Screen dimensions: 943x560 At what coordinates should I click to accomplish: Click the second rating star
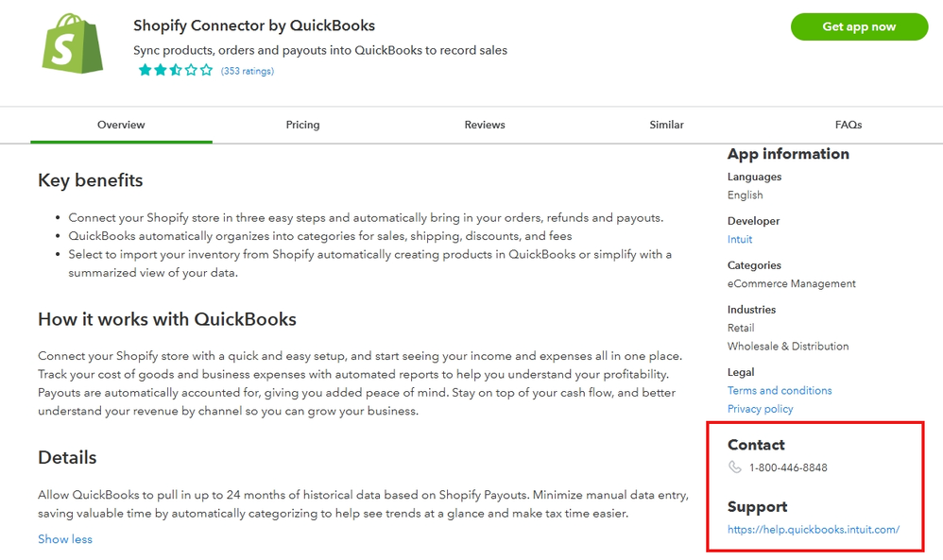point(161,71)
